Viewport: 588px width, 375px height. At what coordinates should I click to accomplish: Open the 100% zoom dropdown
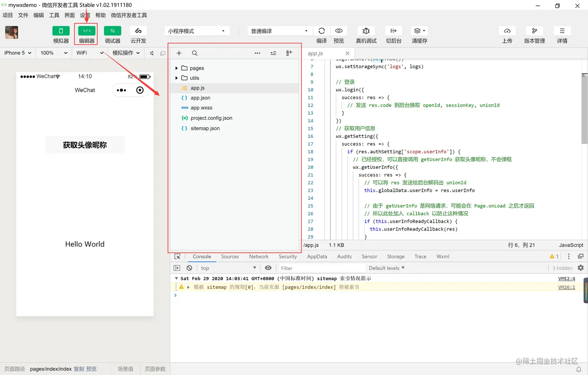(54, 53)
